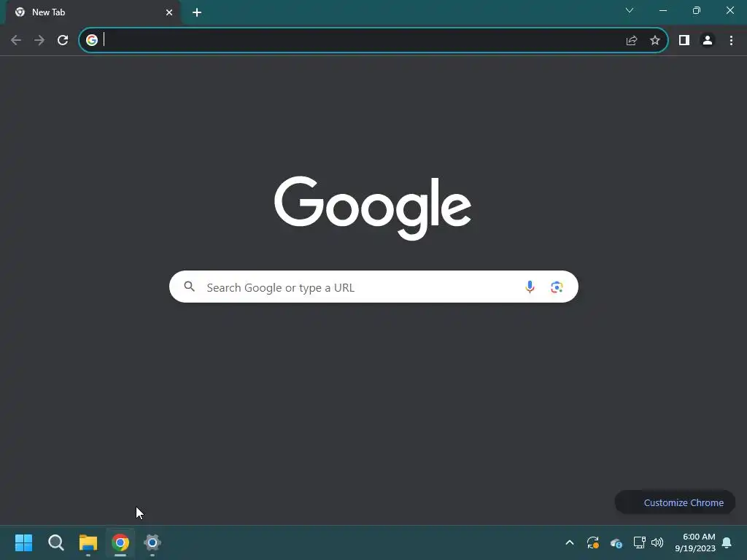Viewport: 747px width, 560px height.
Task: Open a new tab with plus button
Action: [x=197, y=12]
